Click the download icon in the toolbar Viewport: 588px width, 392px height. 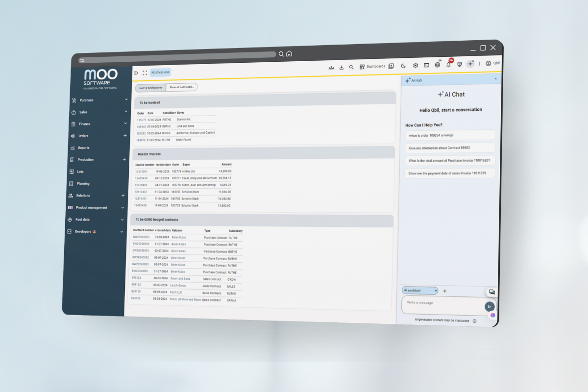pyautogui.click(x=342, y=67)
